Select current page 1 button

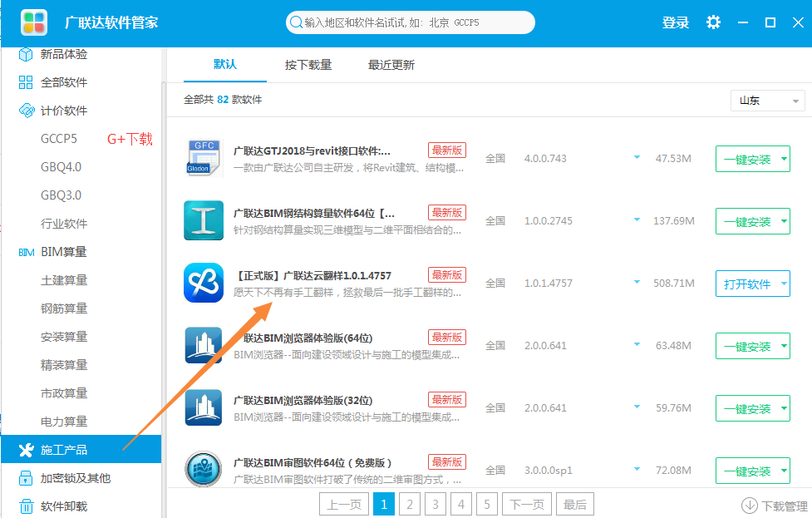coord(384,504)
